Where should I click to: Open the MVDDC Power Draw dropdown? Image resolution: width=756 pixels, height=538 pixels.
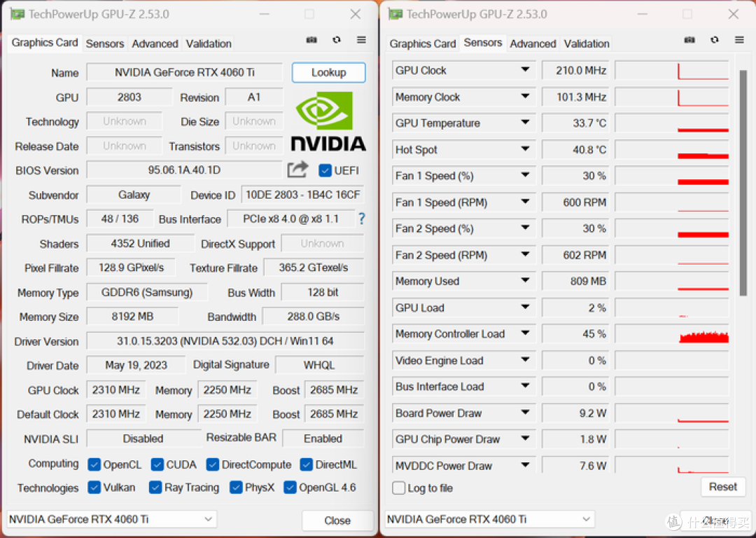point(526,464)
